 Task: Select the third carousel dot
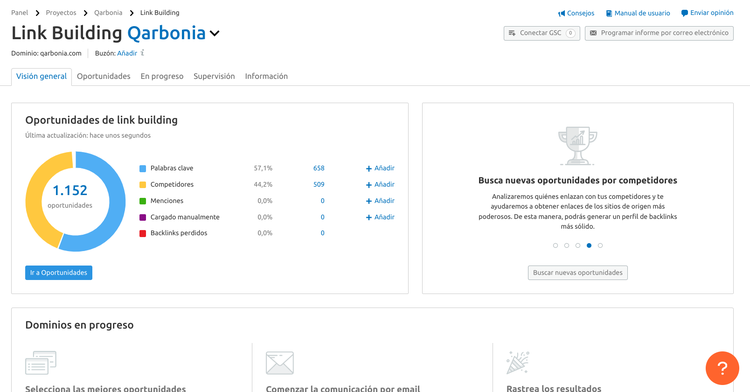pos(578,245)
